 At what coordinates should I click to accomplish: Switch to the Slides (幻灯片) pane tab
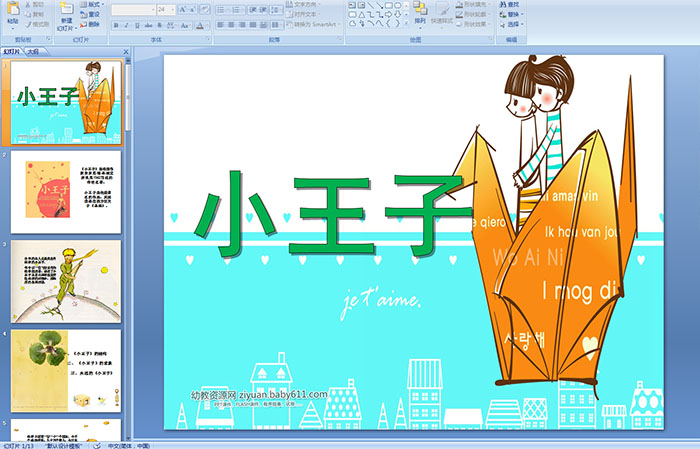click(x=12, y=52)
